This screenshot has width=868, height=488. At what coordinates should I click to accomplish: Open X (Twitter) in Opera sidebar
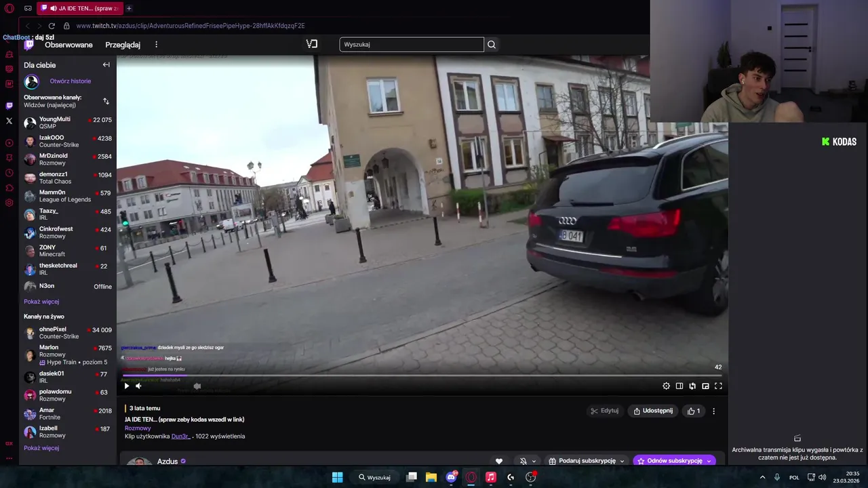(x=9, y=121)
